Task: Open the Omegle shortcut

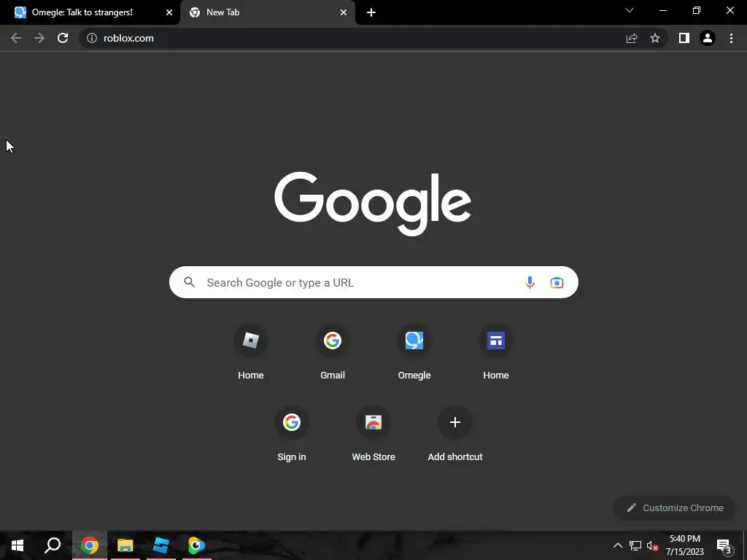Action: (414, 353)
